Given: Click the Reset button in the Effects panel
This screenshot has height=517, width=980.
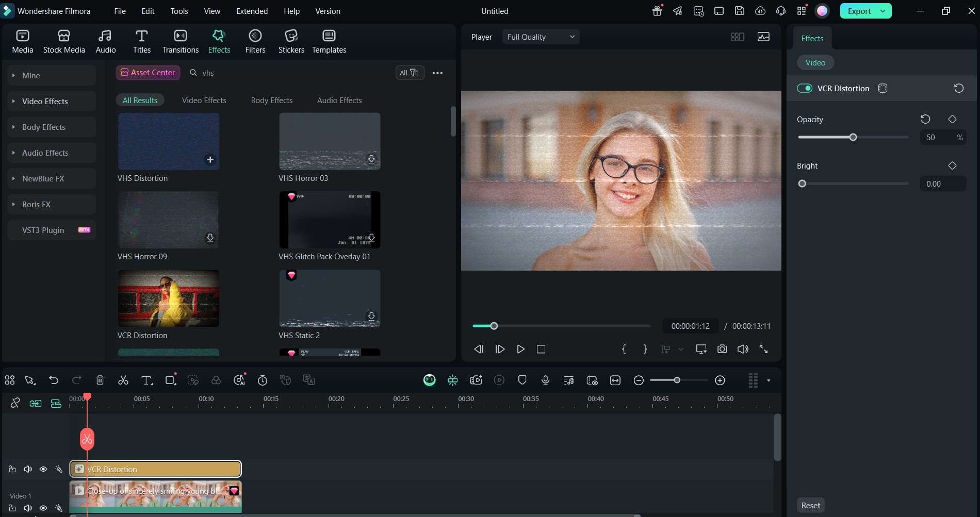Looking at the screenshot, I should 810,505.
